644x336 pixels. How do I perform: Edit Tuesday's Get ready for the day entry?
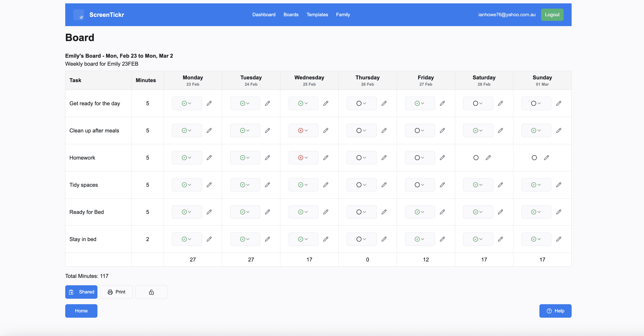tap(267, 103)
